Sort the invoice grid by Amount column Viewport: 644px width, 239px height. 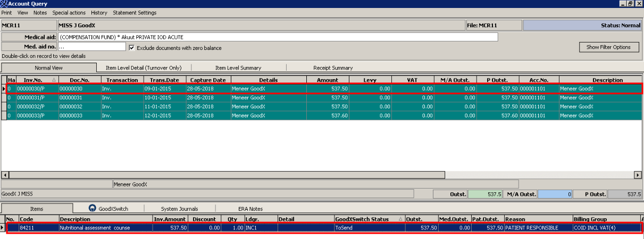(x=327, y=80)
